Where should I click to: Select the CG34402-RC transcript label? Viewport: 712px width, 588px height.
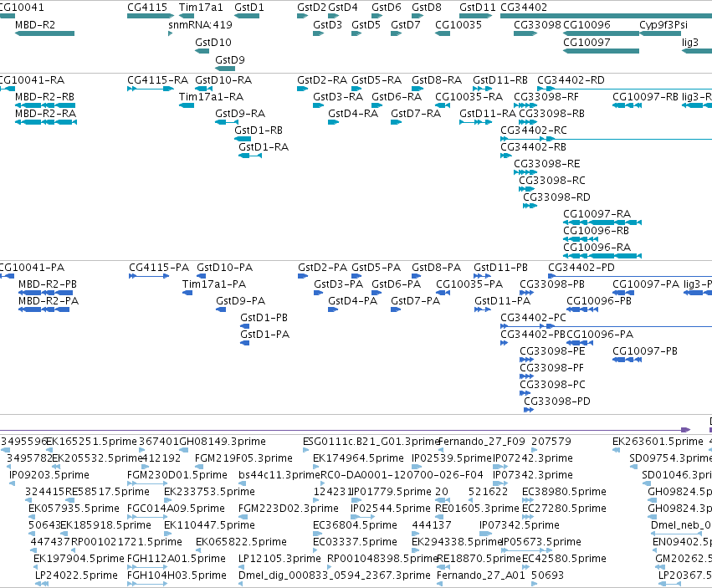click(x=534, y=130)
